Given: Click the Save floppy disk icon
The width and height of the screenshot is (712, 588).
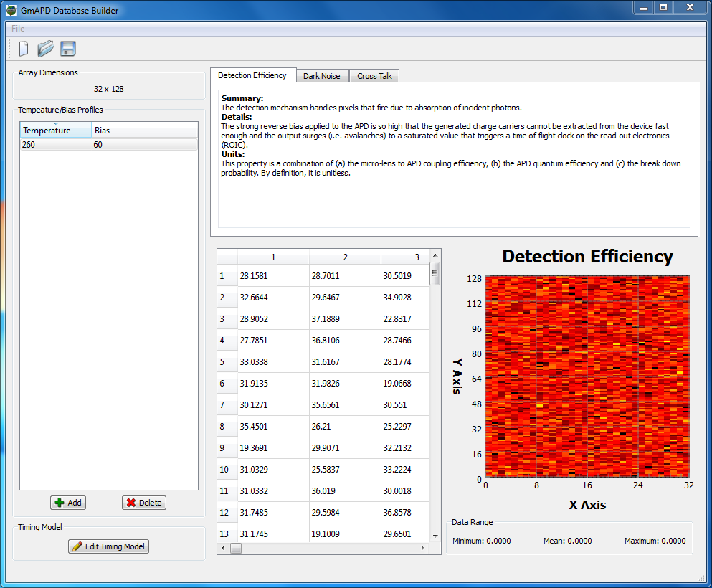Looking at the screenshot, I should (x=68, y=49).
